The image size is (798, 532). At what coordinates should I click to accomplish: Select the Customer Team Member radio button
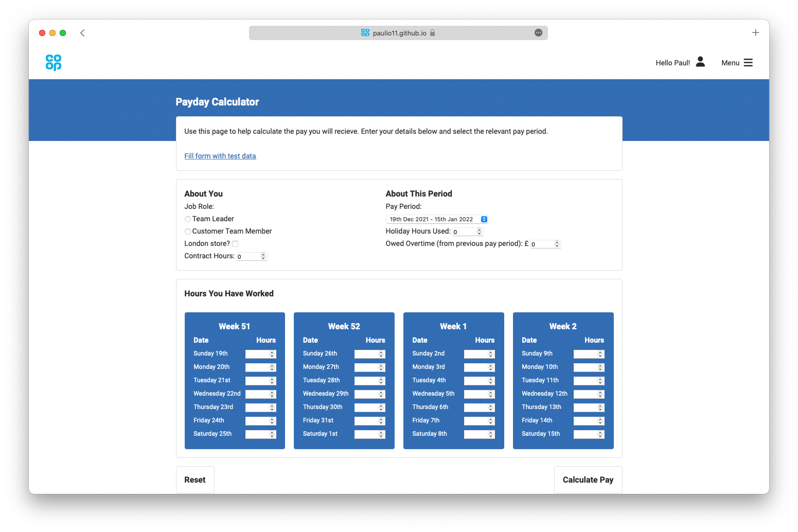coord(188,232)
